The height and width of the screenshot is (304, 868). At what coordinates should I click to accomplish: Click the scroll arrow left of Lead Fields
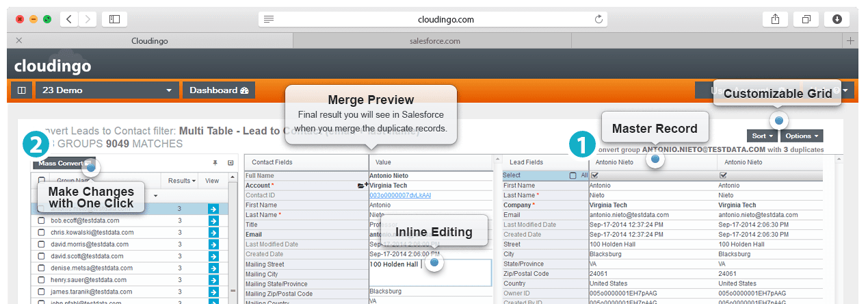(497, 160)
